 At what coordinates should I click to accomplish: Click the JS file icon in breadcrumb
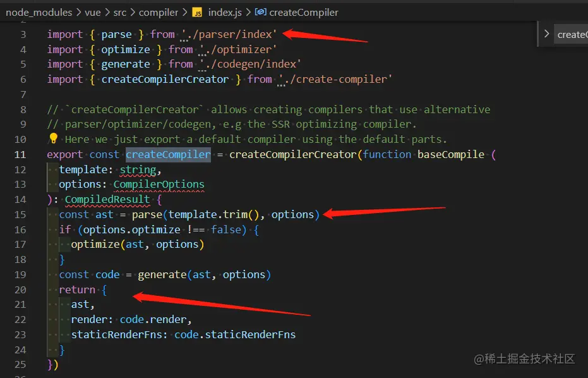[x=197, y=13]
